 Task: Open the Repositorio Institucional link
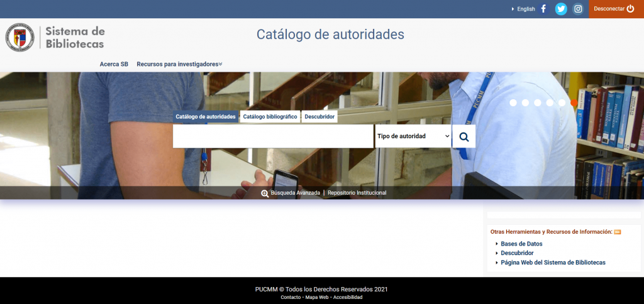[357, 193]
